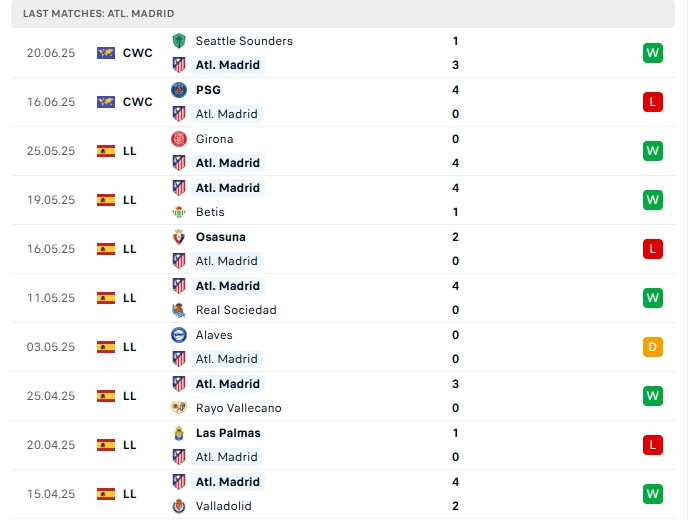Click the green W badge for Seattle Sounders match
Image resolution: width=688 pixels, height=520 pixels.
[653, 53]
